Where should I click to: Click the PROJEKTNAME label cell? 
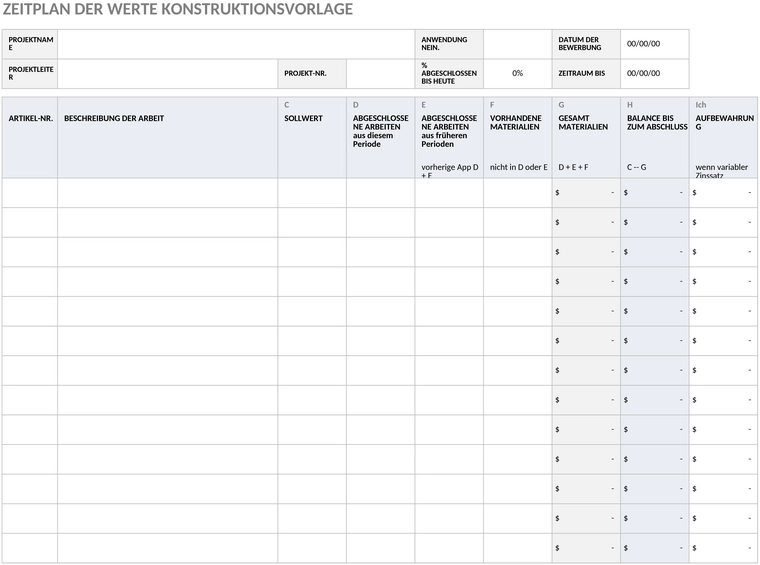[x=30, y=44]
